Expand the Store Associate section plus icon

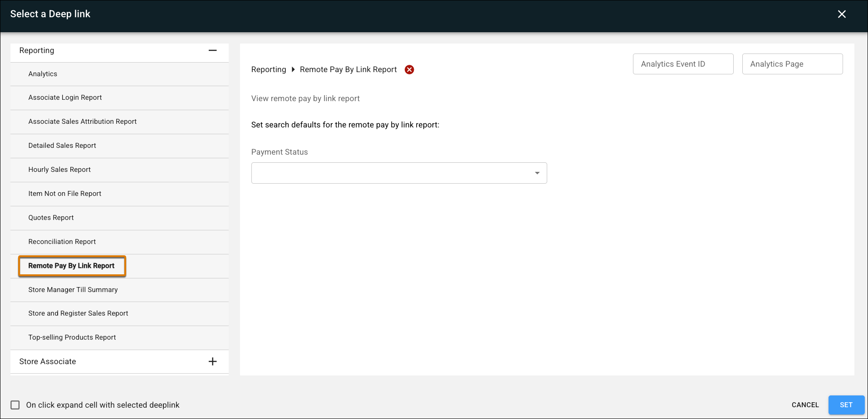[212, 361]
